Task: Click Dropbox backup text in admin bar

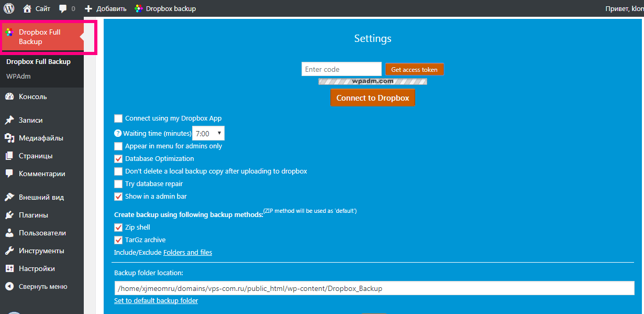Action: click(x=171, y=9)
